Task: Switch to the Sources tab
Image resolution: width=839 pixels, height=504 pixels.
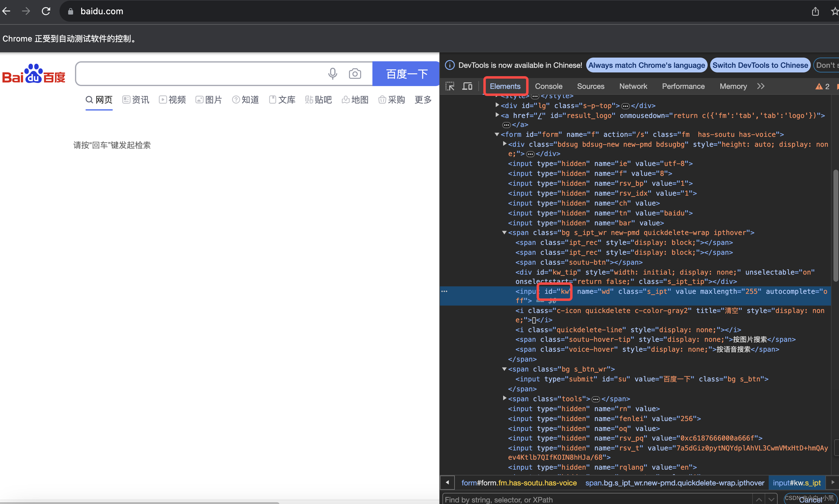Action: pyautogui.click(x=591, y=86)
